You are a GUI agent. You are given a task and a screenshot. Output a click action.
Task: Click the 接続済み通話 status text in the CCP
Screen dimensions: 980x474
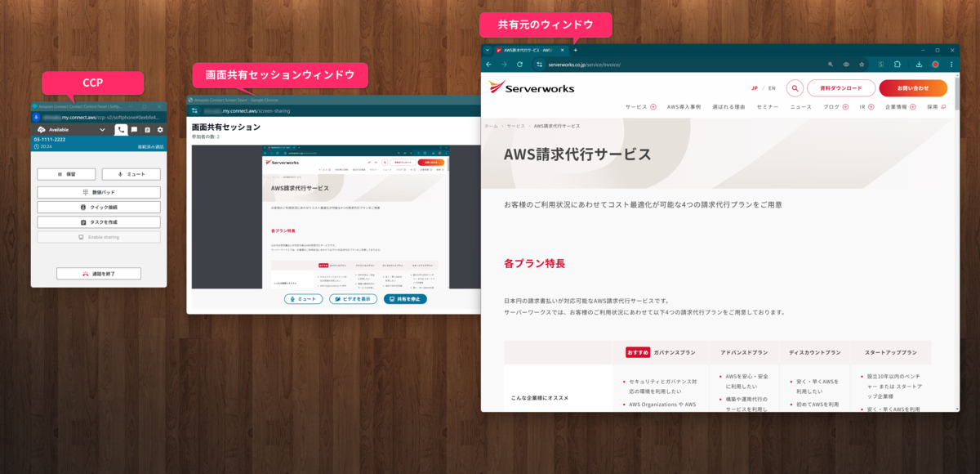coord(150,147)
